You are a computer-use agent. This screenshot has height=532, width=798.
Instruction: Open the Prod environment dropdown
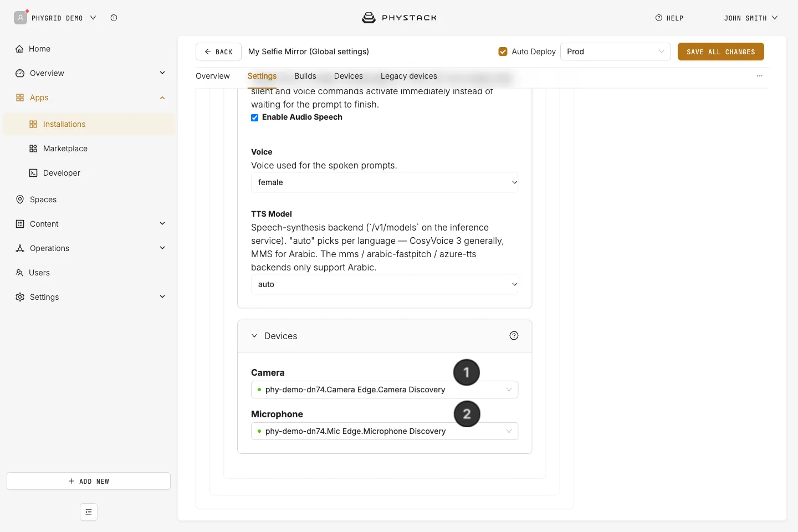[616, 52]
